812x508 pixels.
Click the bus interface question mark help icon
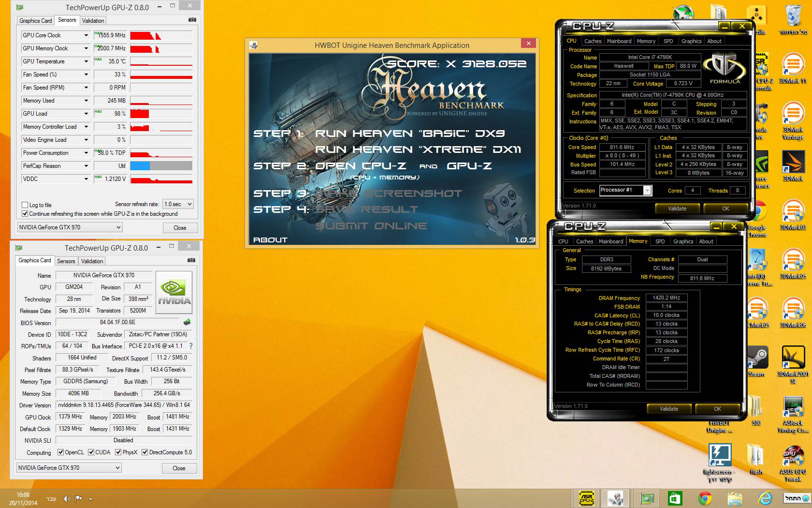click(x=191, y=346)
